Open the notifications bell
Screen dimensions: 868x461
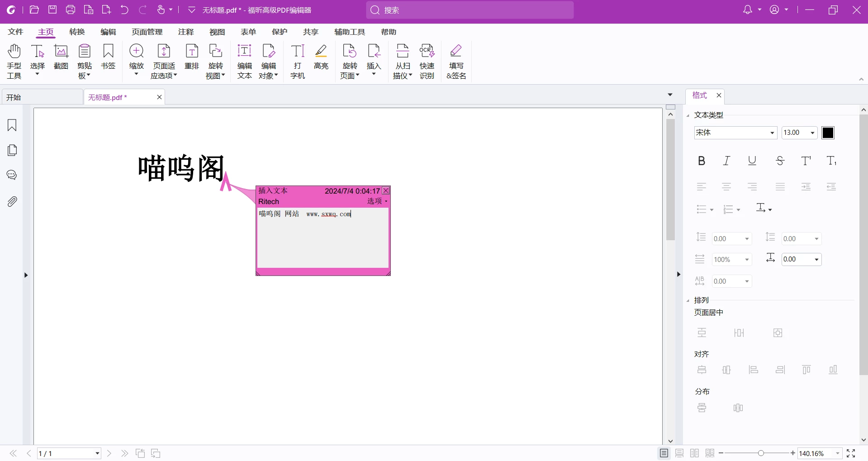point(748,10)
